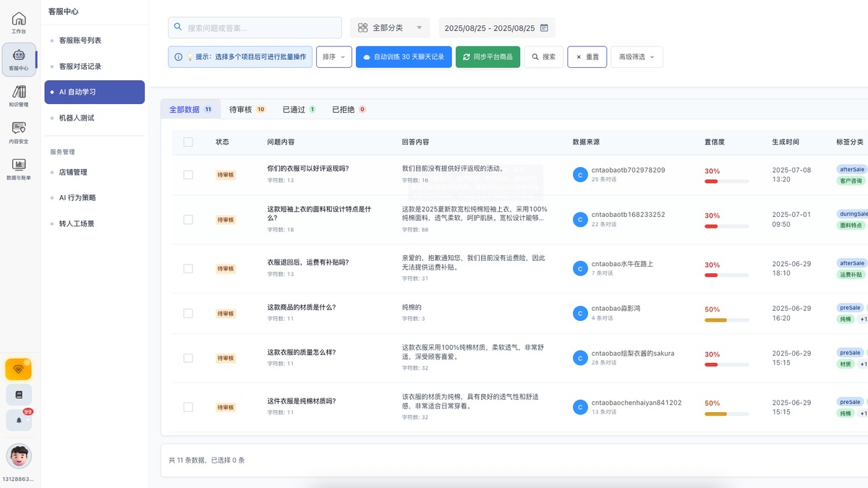This screenshot has width=868, height=488.
Task: Click the 置信度 column header
Action: [x=714, y=142]
